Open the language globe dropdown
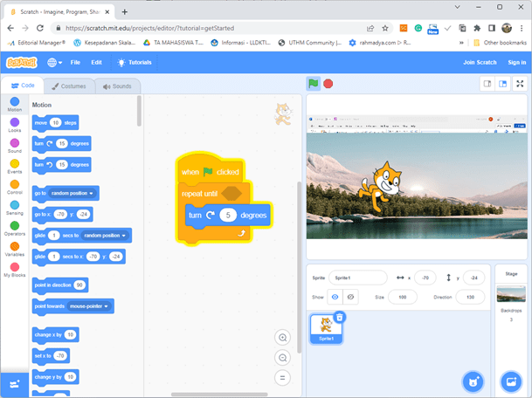This screenshot has height=398, width=532. pyautogui.click(x=53, y=63)
